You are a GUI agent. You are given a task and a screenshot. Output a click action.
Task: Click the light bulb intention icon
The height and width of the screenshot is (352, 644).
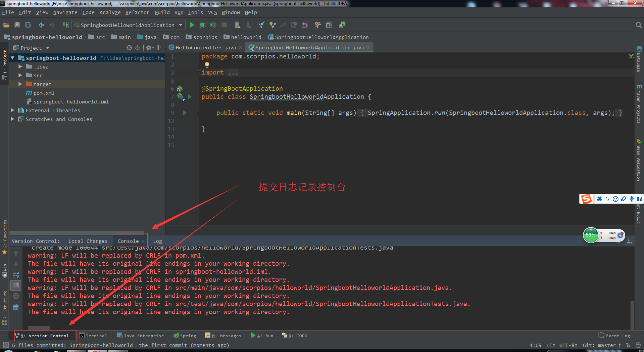click(207, 64)
